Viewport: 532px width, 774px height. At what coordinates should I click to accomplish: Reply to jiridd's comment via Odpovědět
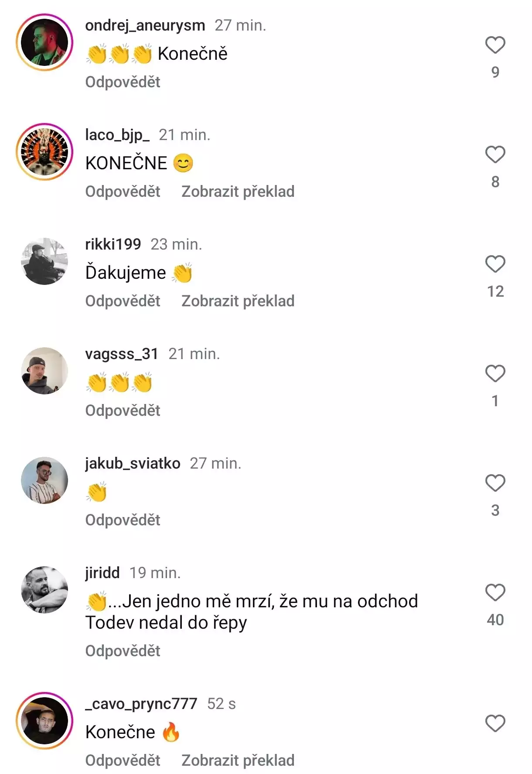click(123, 651)
